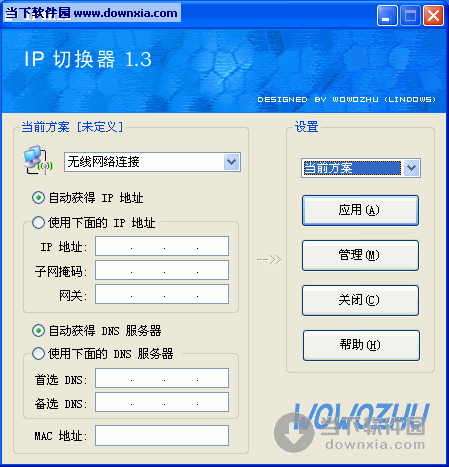
Task: Click the 子网掩码 subnet mask field
Action: pyautogui.click(x=162, y=270)
